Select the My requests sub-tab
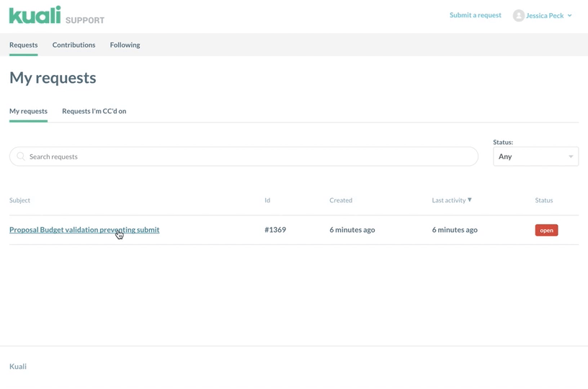 click(29, 111)
